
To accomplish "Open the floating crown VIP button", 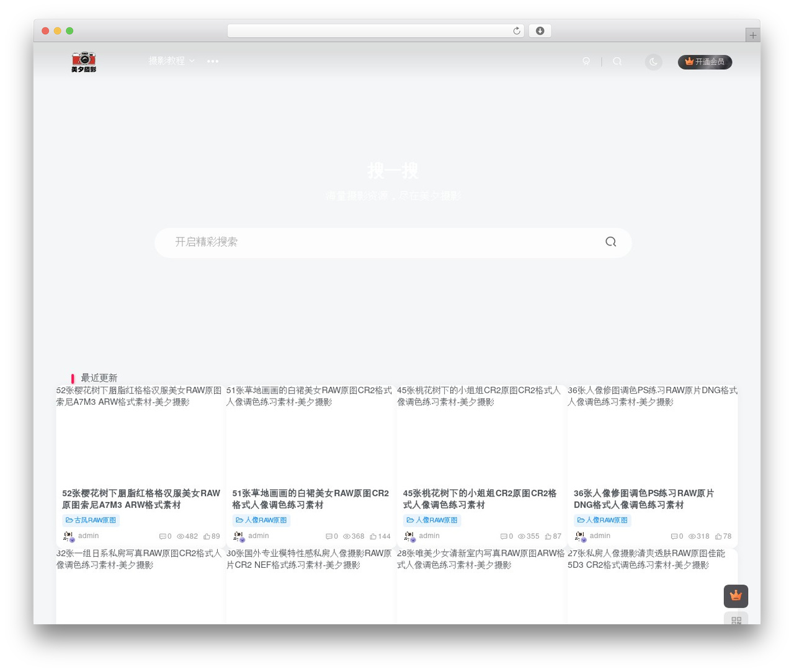I will (736, 596).
